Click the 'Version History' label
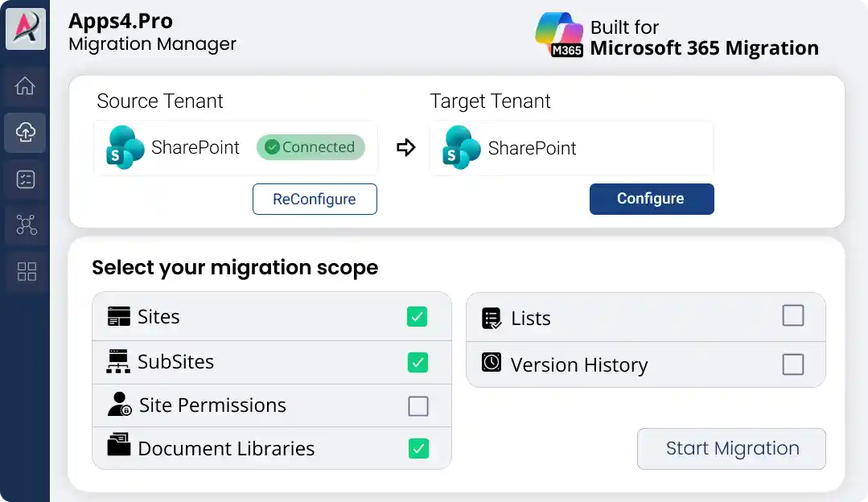868x502 pixels. (579, 365)
